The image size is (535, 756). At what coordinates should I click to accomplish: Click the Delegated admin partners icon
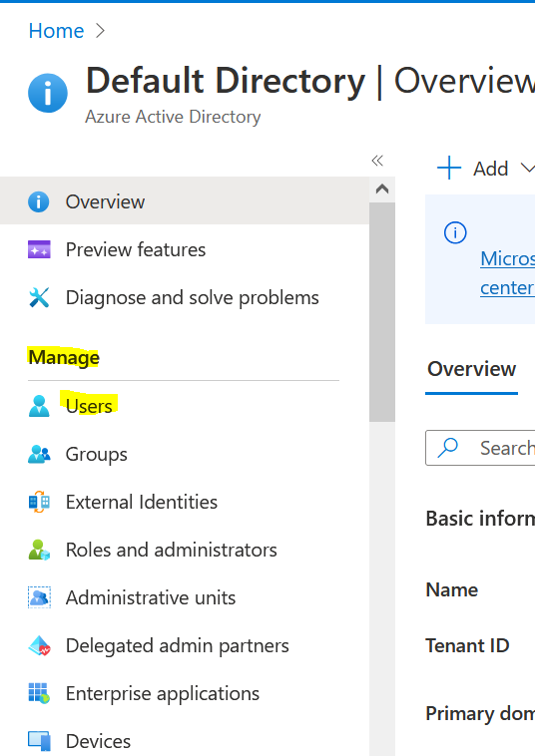tap(39, 645)
